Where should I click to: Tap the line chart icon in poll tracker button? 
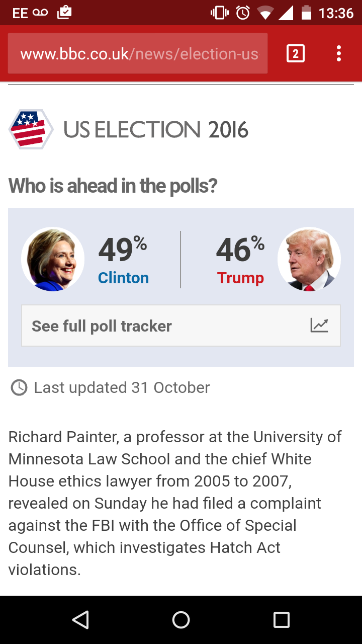pyautogui.click(x=319, y=326)
